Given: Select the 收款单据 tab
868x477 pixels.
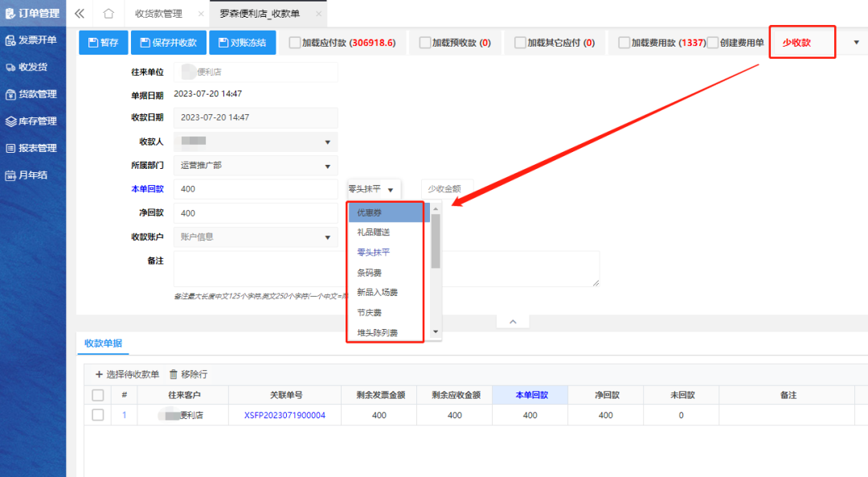Looking at the screenshot, I should (103, 343).
